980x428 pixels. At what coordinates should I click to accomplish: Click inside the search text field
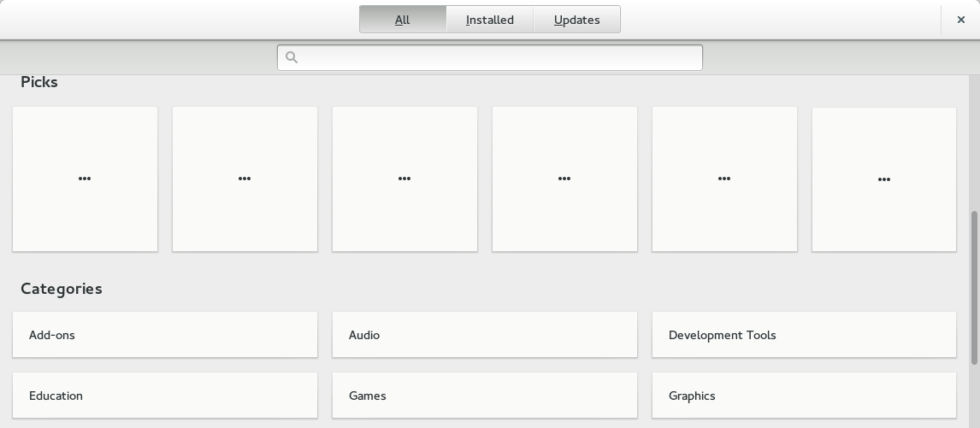click(x=500, y=57)
